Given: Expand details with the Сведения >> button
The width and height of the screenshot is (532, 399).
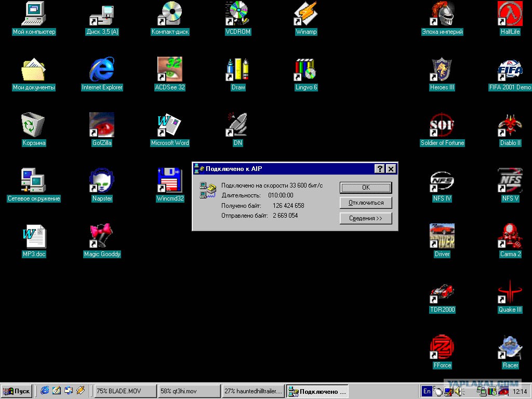Looking at the screenshot, I should point(366,218).
